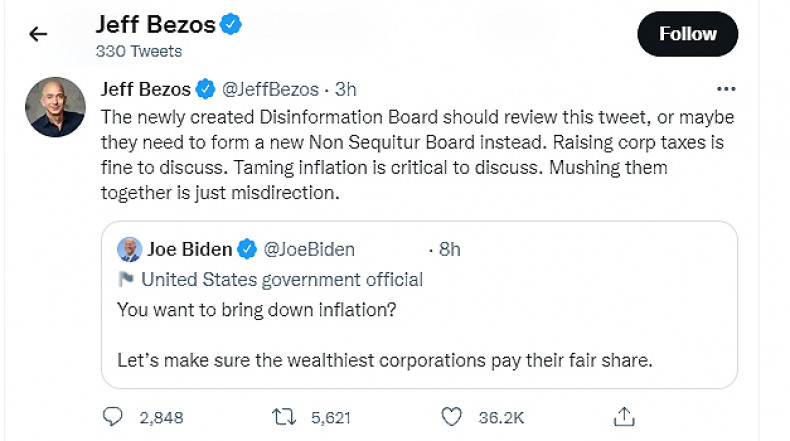Image resolution: width=790 pixels, height=441 pixels.
Task: Open the 3h tweet timestamp
Action: tap(345, 89)
